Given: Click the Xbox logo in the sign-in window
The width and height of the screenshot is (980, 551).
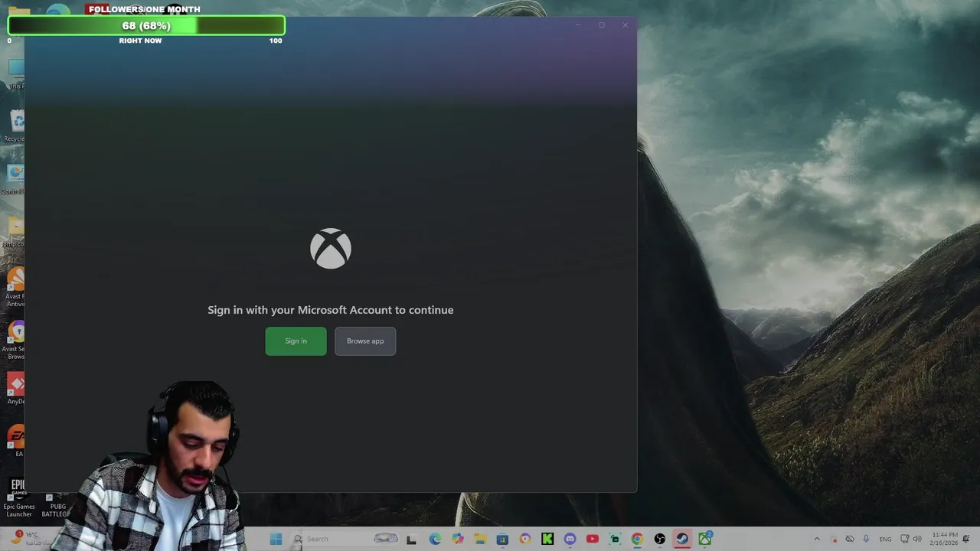Looking at the screenshot, I should pyautogui.click(x=331, y=249).
